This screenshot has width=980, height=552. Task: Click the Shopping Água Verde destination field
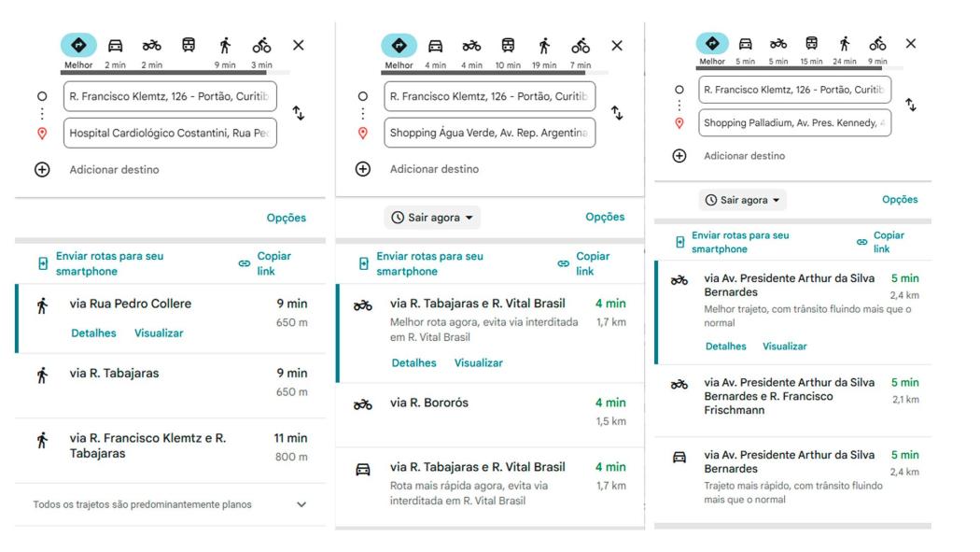(489, 133)
